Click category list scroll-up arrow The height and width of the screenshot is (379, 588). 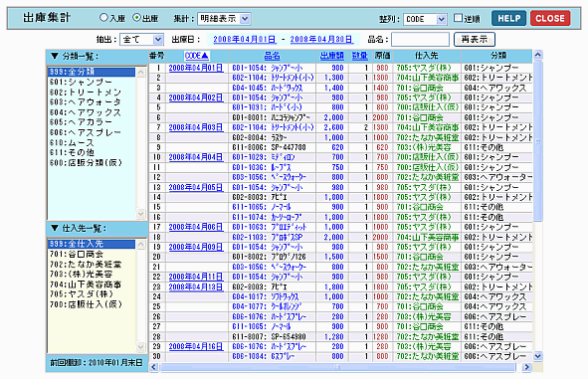coord(140,73)
